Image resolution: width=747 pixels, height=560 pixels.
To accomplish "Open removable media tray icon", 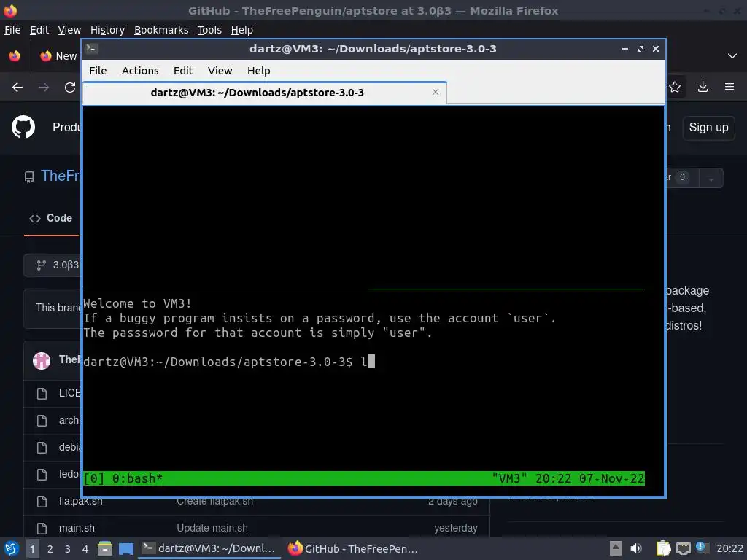I will click(x=616, y=548).
